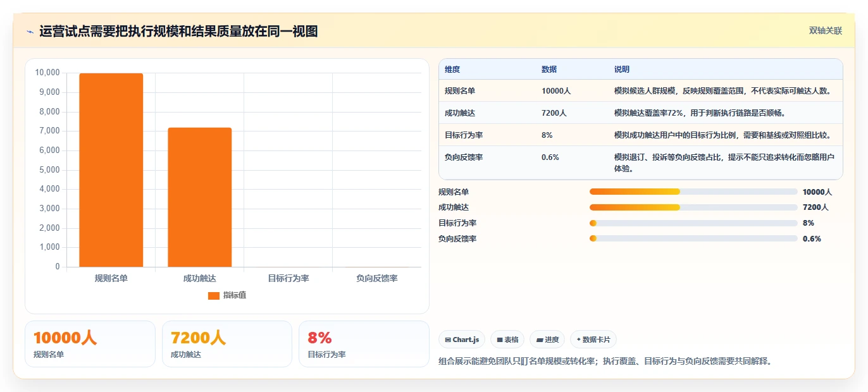The image size is (868, 392).
Task: Click the 规则名单 row name in the table
Action: click(x=460, y=91)
